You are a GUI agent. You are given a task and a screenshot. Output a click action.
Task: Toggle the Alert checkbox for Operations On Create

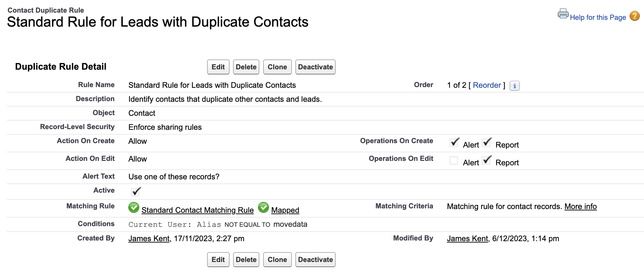tap(454, 142)
